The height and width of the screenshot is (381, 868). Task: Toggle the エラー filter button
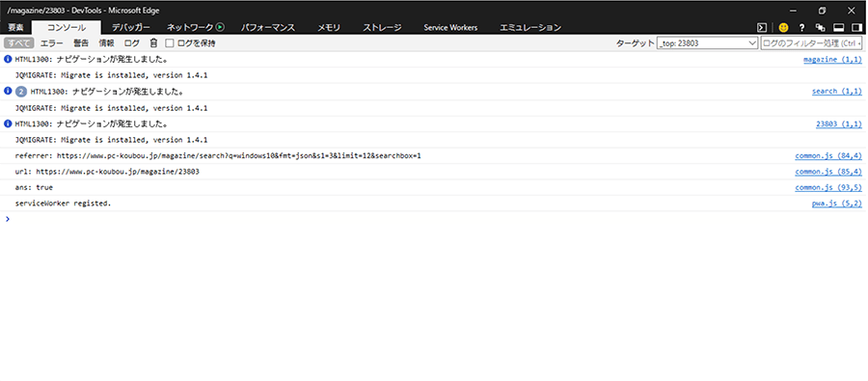[51, 42]
